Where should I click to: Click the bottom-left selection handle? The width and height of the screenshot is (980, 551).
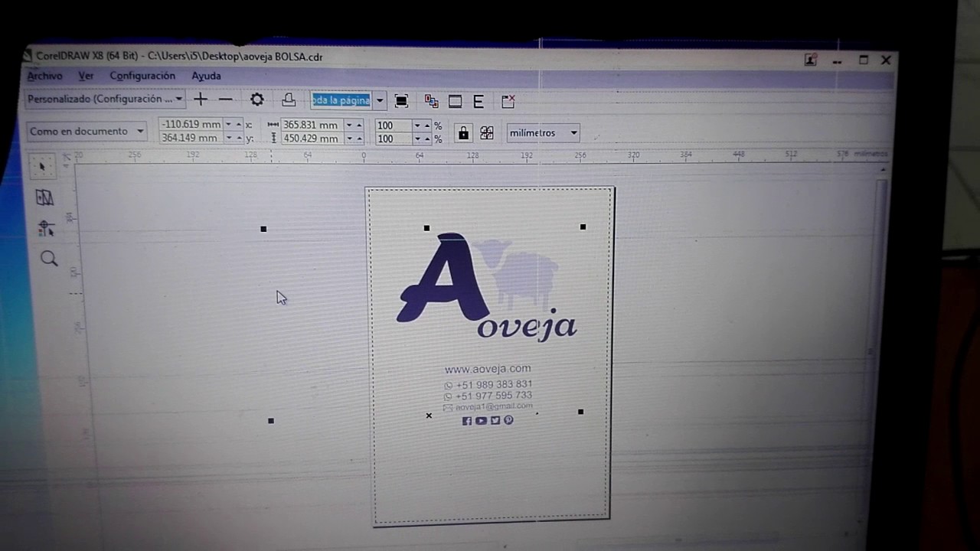tap(271, 421)
